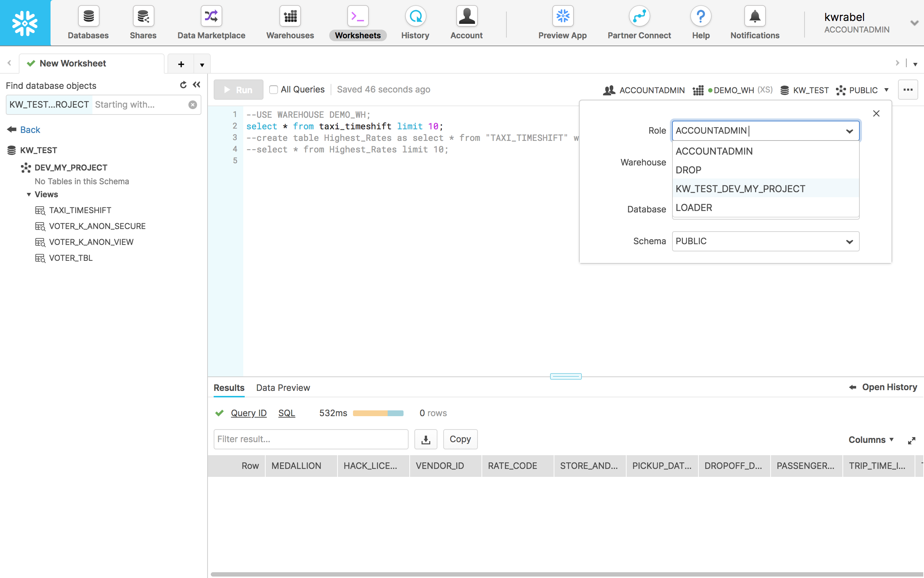This screenshot has width=924, height=578.
Task: Open the Columns dropdown
Action: pyautogui.click(x=871, y=440)
